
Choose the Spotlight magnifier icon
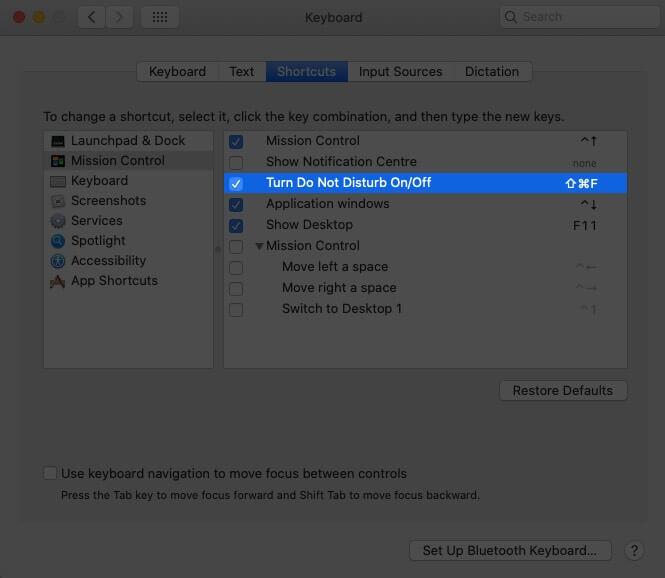[58, 241]
